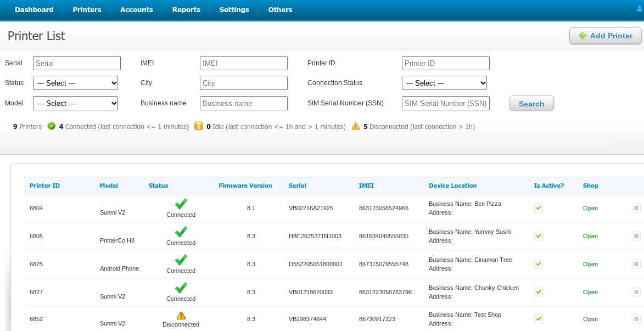Click the green Connected summary icon

click(52, 126)
